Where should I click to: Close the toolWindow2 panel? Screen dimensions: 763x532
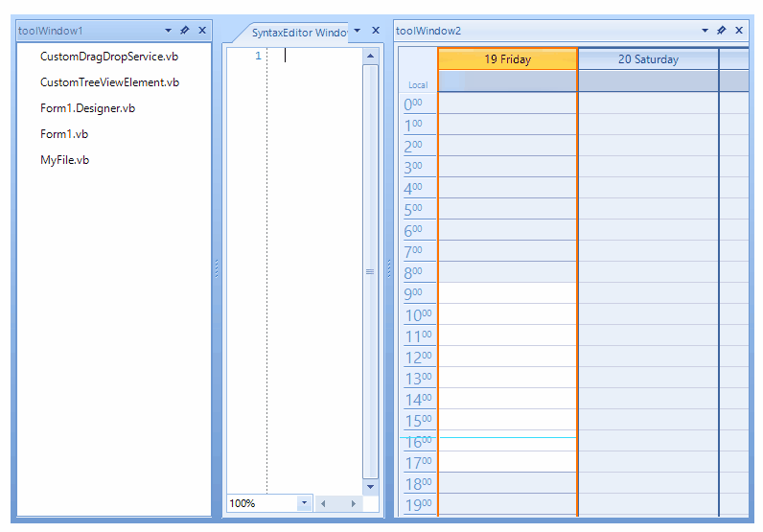click(x=739, y=30)
